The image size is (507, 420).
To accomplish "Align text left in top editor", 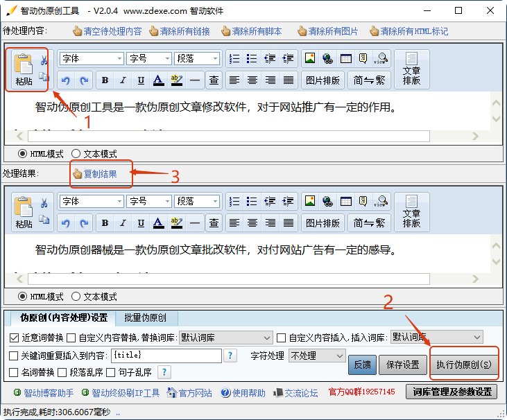I will tap(234, 80).
